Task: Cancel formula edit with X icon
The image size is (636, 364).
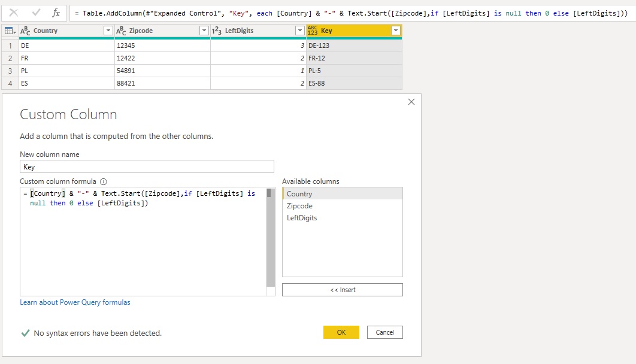Action: pyautogui.click(x=13, y=13)
